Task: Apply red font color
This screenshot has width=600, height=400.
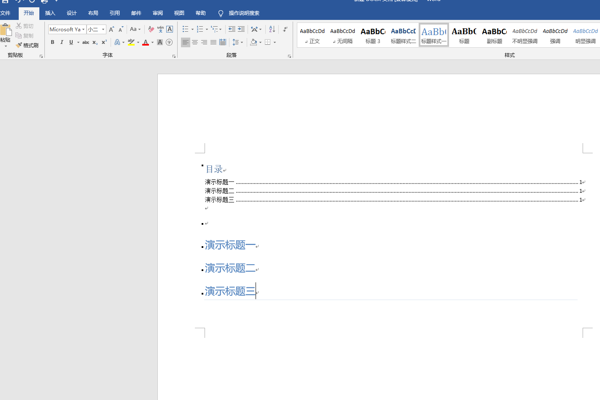Action: click(145, 42)
